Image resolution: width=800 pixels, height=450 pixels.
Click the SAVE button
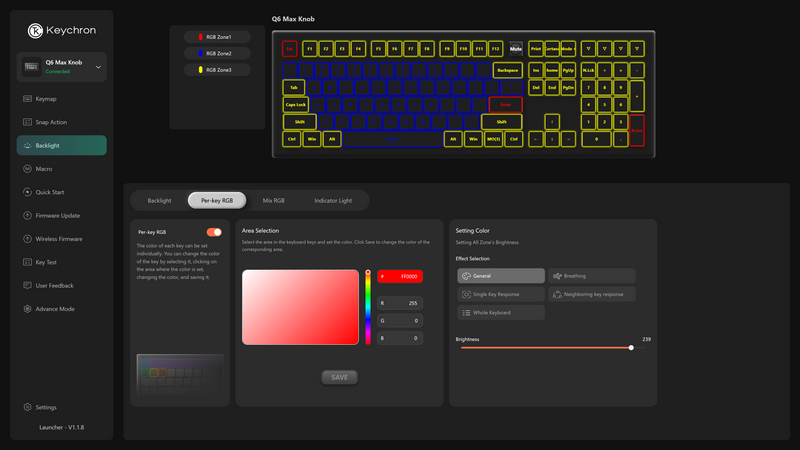[339, 378]
